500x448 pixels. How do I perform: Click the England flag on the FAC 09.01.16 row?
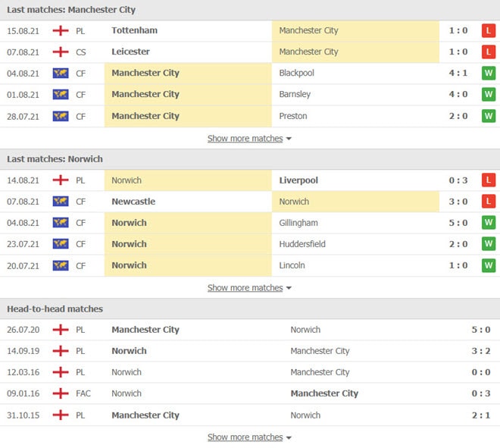[x=61, y=393]
